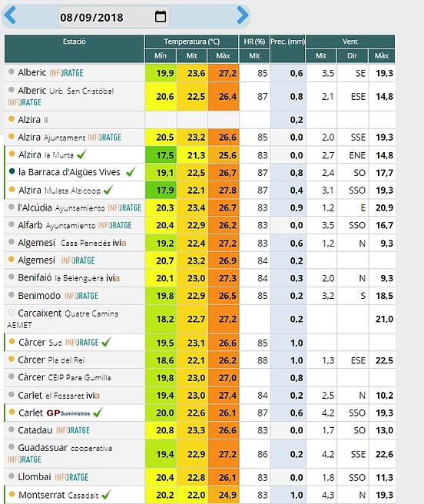Go to previous day with left arrow

click(10, 15)
